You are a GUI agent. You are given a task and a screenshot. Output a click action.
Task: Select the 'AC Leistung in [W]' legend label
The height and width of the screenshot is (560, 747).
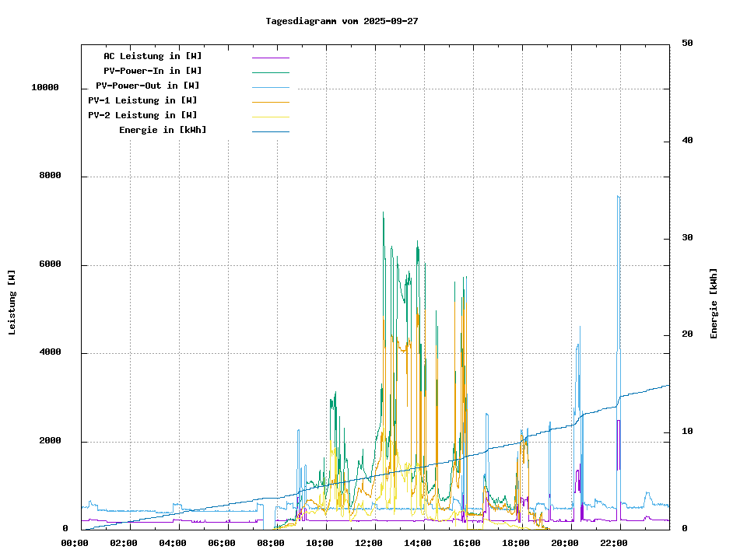(153, 56)
